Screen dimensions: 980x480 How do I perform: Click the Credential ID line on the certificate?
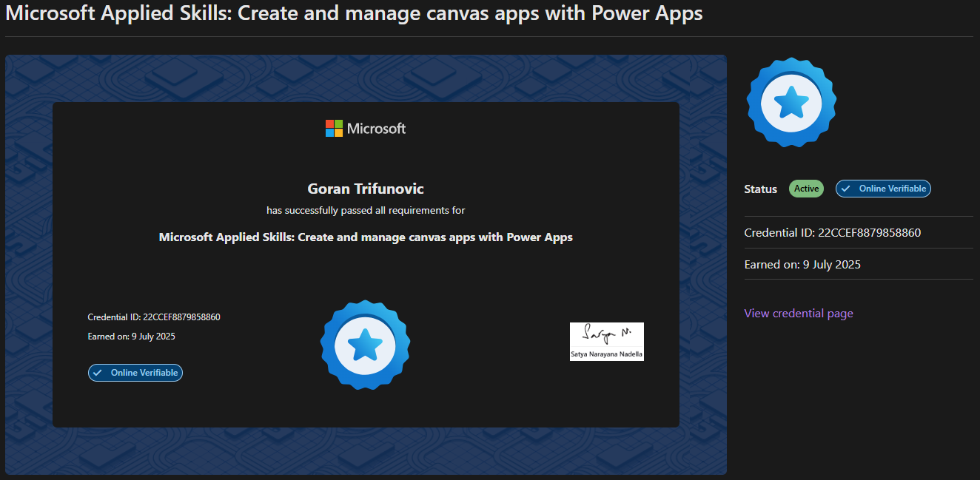154,317
